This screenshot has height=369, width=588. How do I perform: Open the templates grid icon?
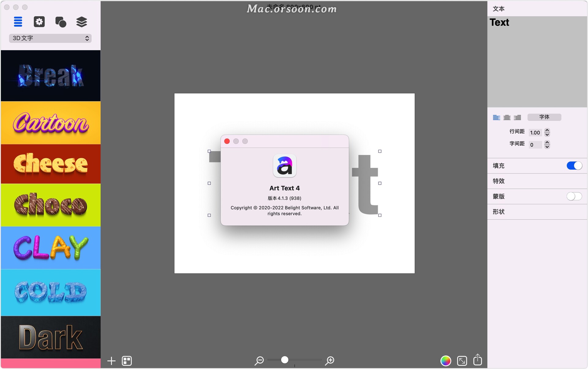point(127,361)
